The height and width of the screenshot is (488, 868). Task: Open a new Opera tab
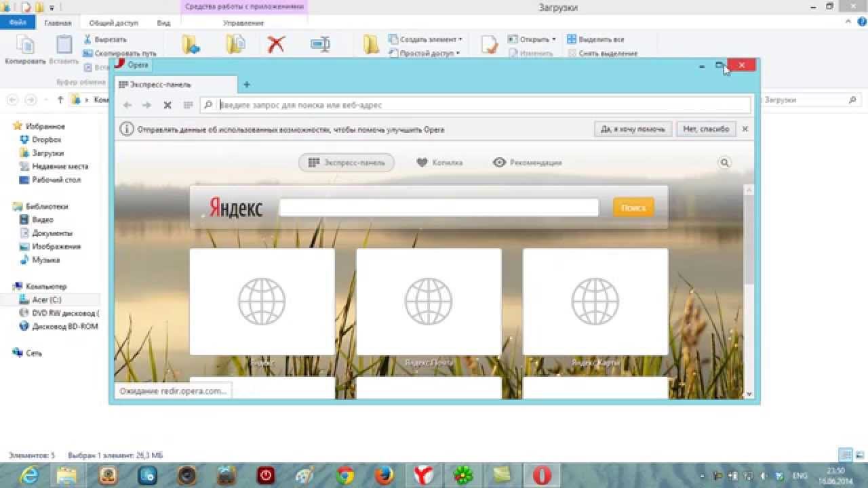click(247, 85)
